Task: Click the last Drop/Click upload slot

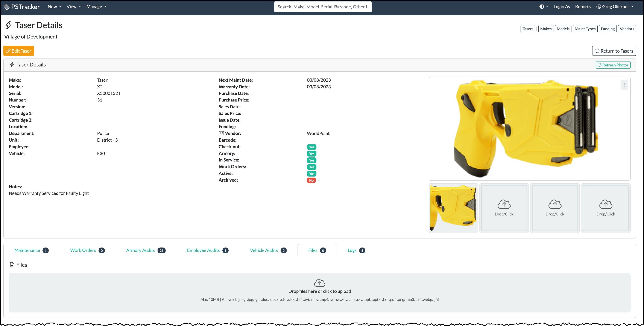Action: 606,208
